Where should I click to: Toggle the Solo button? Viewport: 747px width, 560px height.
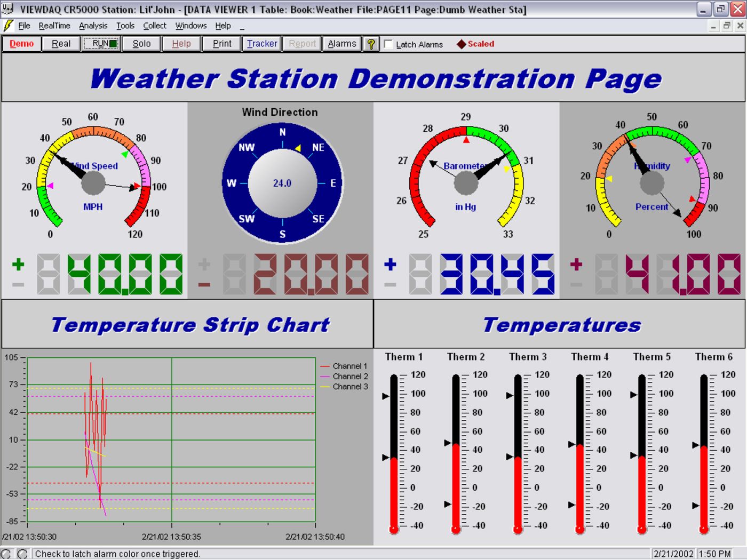click(141, 44)
